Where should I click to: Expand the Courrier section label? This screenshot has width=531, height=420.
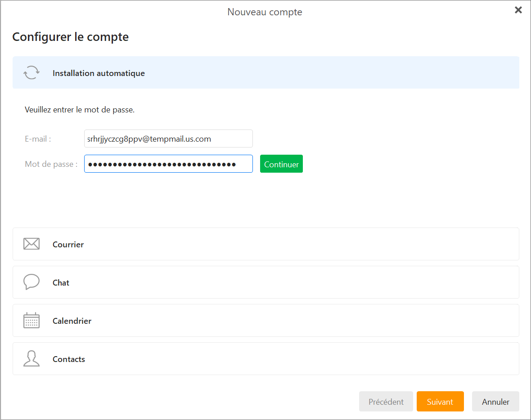(x=68, y=245)
